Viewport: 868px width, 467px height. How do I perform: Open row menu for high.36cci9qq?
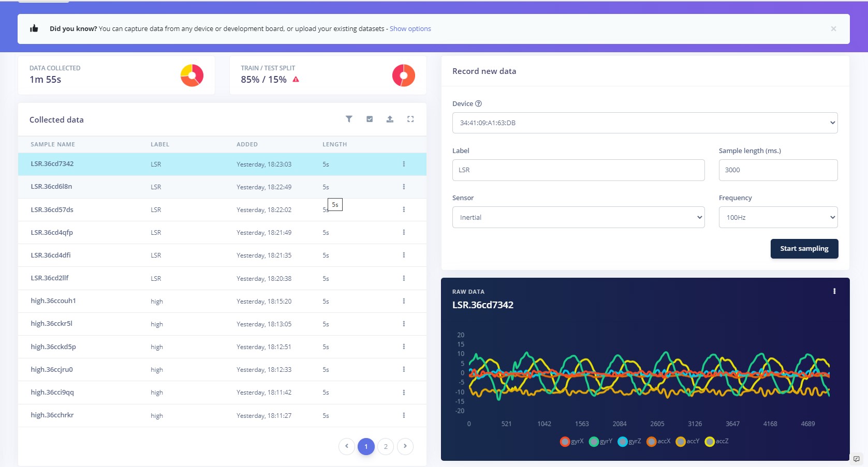tap(404, 393)
